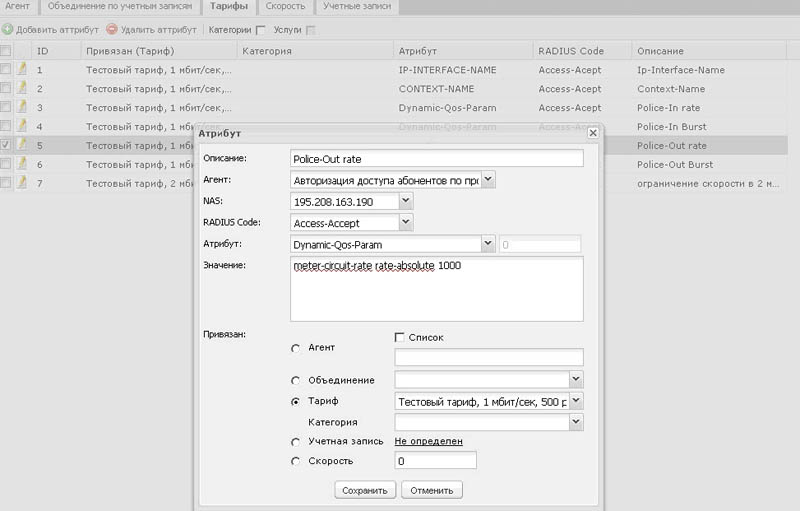The height and width of the screenshot is (511, 800).
Task: Open the Тариф dropdown in dialog
Action: (x=575, y=402)
